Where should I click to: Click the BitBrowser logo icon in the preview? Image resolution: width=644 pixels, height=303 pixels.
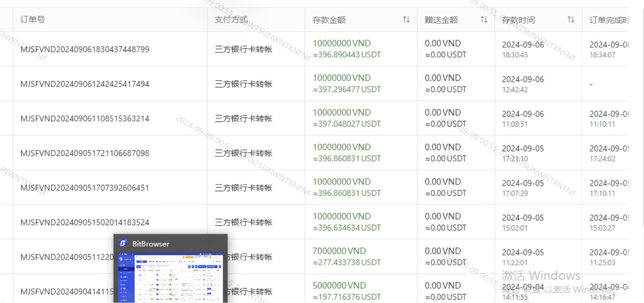click(123, 243)
